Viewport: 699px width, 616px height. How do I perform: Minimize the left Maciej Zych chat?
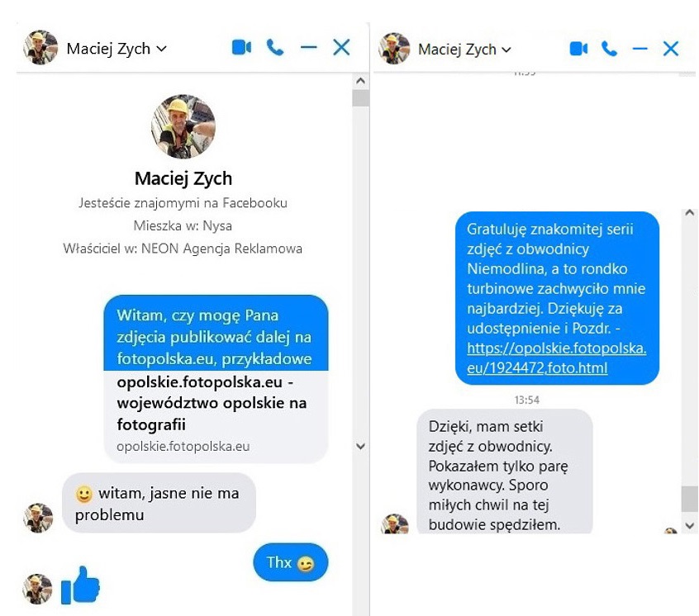point(308,47)
